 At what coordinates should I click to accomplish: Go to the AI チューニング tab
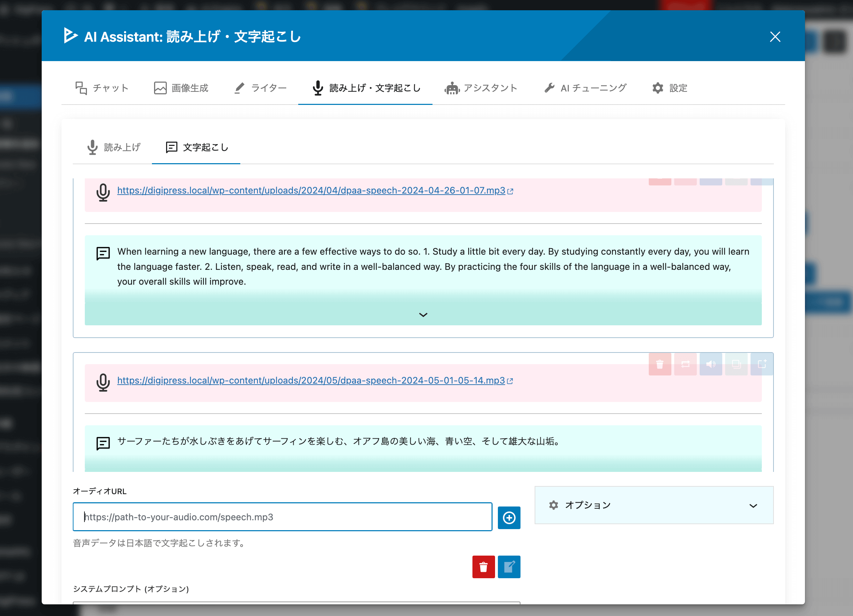(585, 88)
